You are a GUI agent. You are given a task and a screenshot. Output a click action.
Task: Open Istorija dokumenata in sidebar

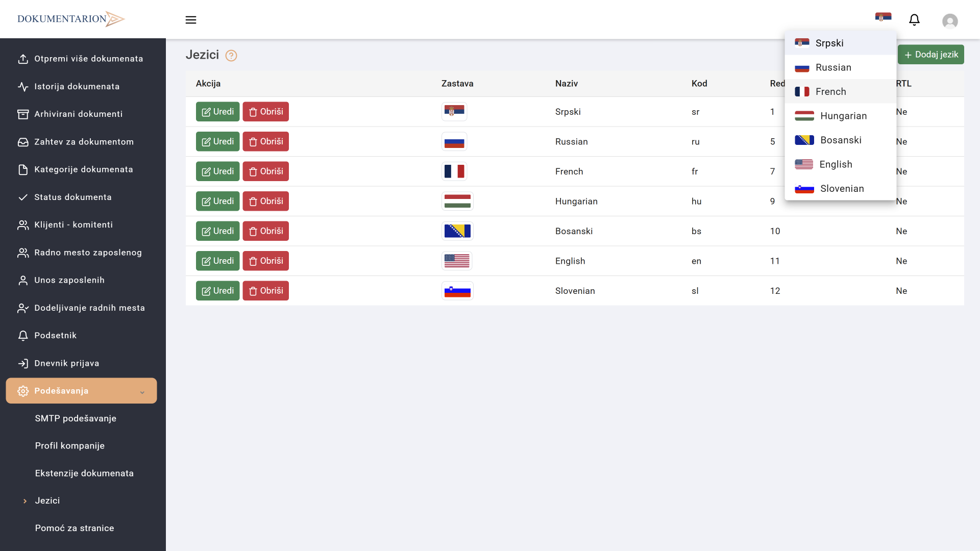[x=77, y=86]
